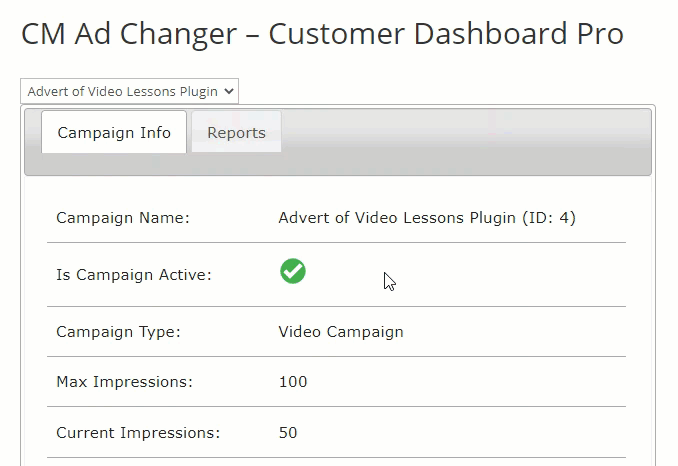
Task: Click the ID: 4 text in campaign name
Action: 549,217
